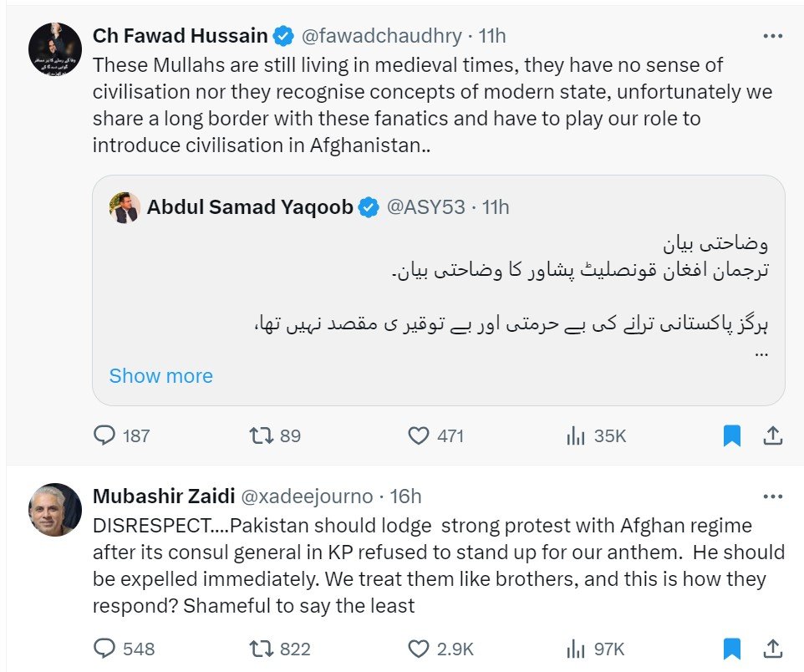Retweet Ch Fawad Hussain's post

(x=262, y=435)
